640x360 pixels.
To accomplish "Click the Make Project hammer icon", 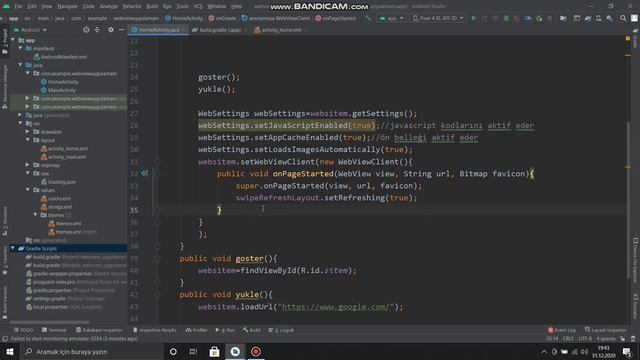I will pyautogui.click(x=368, y=18).
